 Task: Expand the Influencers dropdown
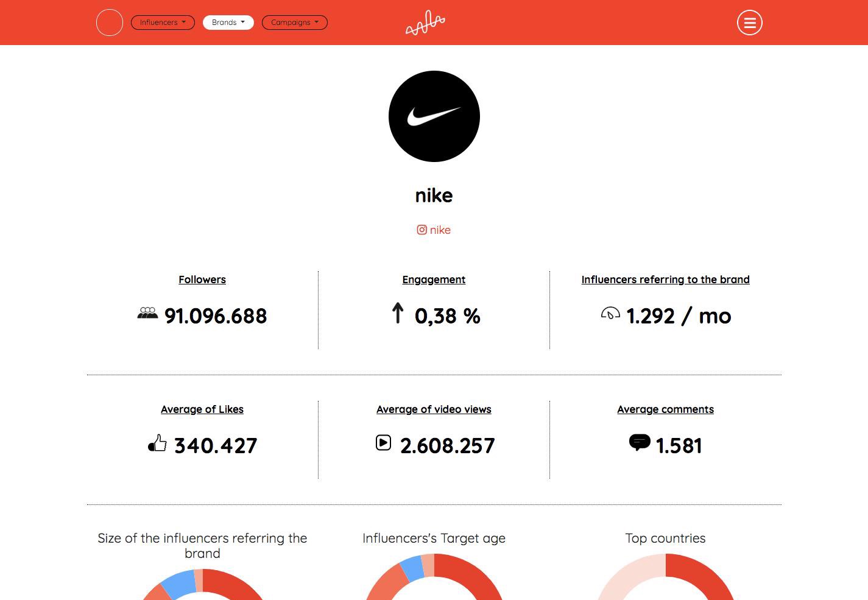[163, 23]
